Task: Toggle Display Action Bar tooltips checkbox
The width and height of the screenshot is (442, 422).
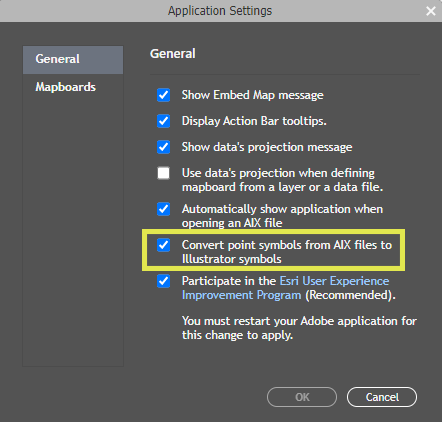Action: 163,121
